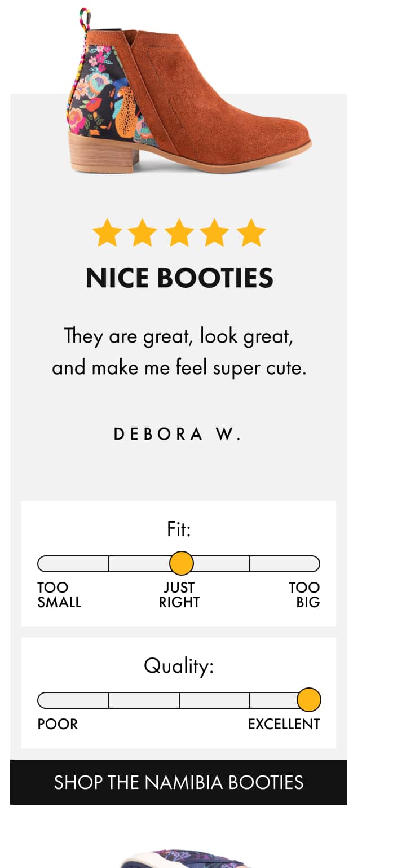Click the review text about super cute

tap(179, 352)
